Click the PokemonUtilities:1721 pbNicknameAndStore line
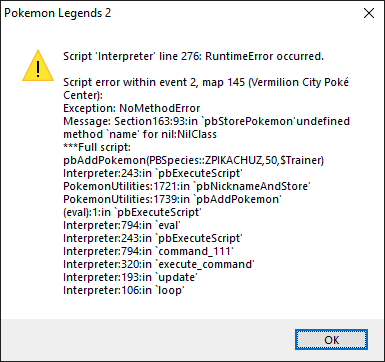The image size is (385, 362). [x=187, y=186]
